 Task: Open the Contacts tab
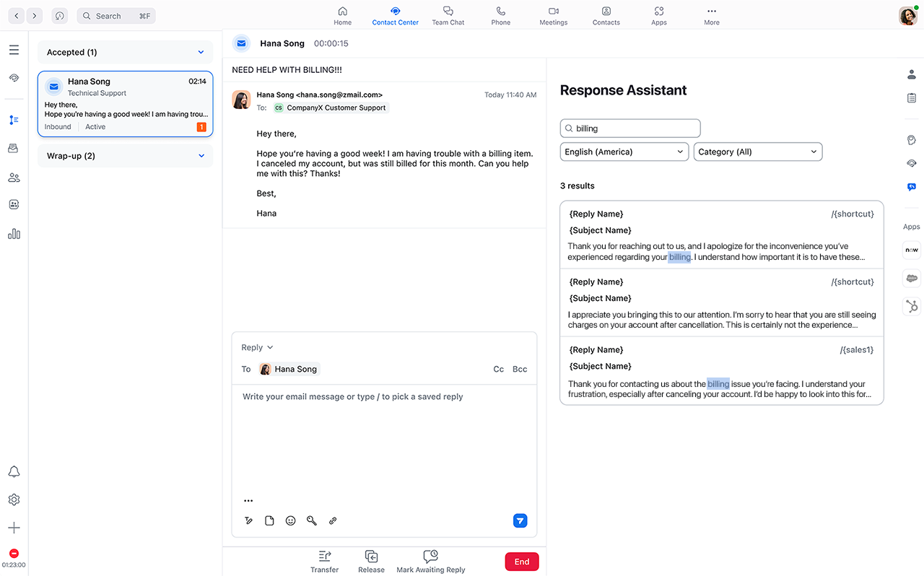(606, 16)
